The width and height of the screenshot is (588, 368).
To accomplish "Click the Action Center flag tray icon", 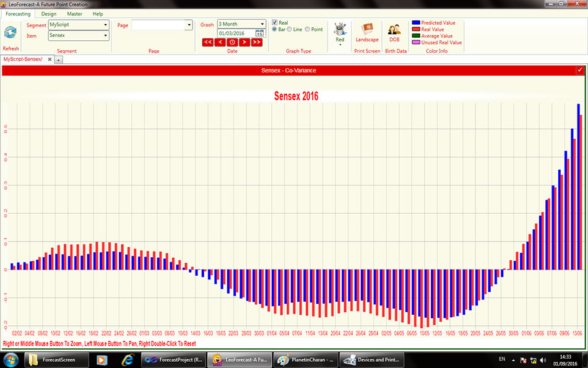I will click(x=524, y=360).
